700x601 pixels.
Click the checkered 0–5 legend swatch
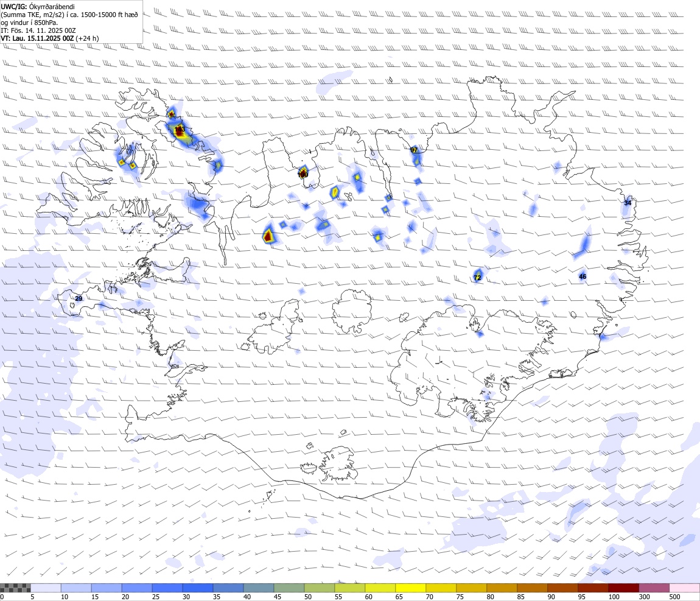(x=15, y=588)
